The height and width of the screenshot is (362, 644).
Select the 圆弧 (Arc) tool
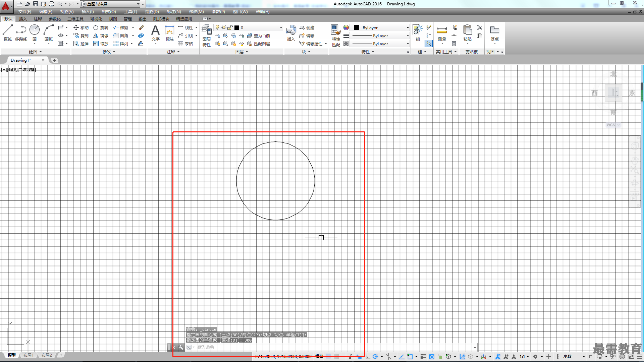(x=49, y=33)
